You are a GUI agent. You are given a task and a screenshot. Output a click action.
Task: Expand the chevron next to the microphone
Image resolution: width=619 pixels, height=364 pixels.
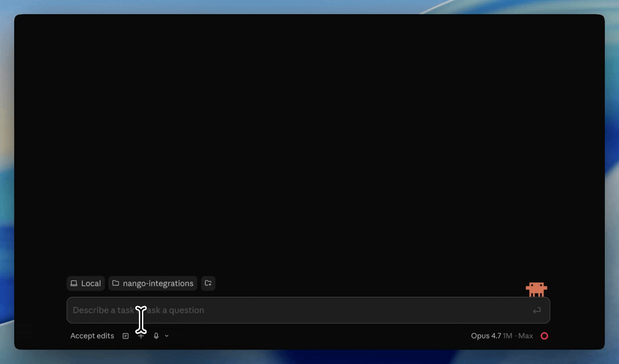coord(167,336)
